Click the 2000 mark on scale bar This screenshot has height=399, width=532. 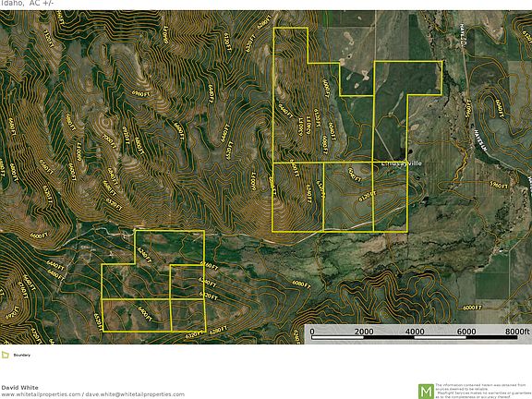click(x=364, y=332)
